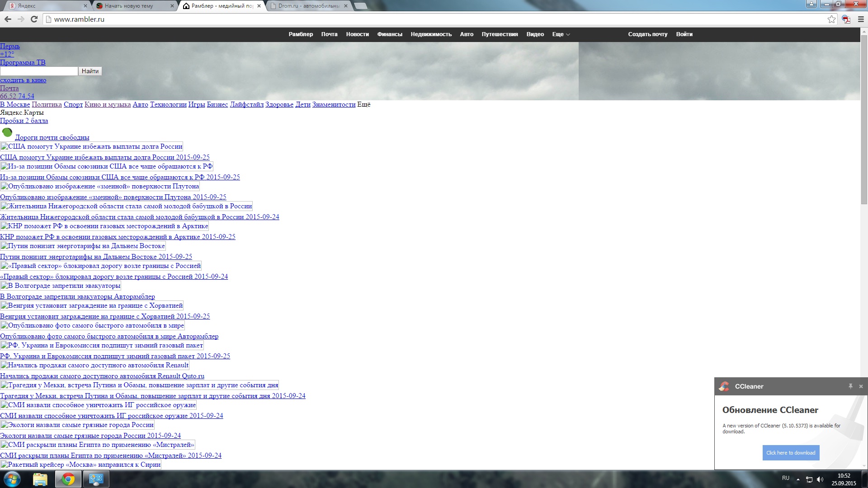868x488 pixels.
Task: Click the Найти search button
Action: point(90,71)
